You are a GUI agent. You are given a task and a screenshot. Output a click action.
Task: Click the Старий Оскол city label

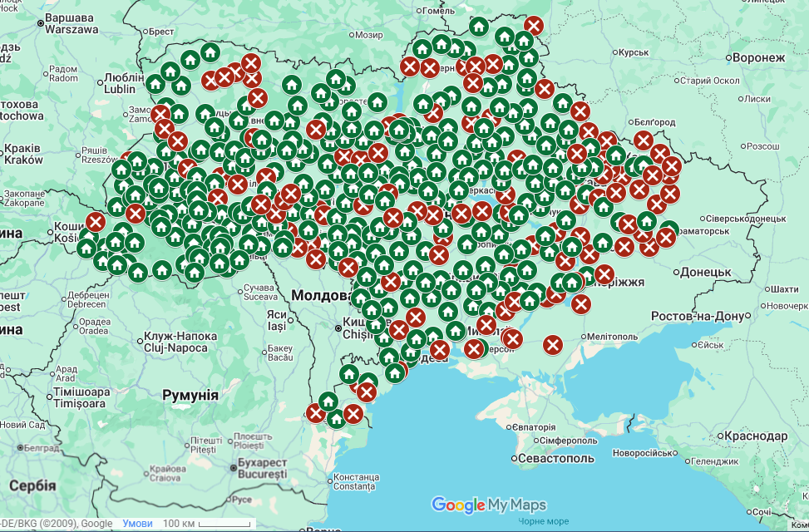709,81
